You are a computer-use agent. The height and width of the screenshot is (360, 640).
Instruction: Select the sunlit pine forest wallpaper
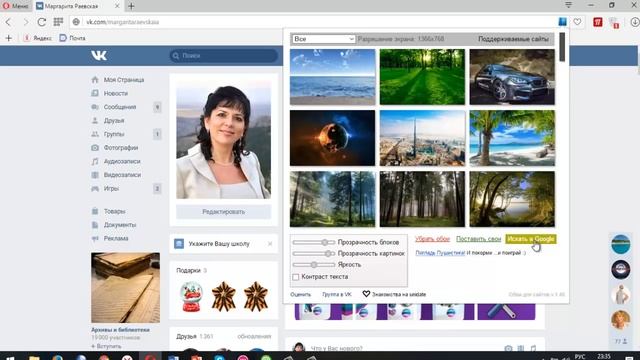332,199
